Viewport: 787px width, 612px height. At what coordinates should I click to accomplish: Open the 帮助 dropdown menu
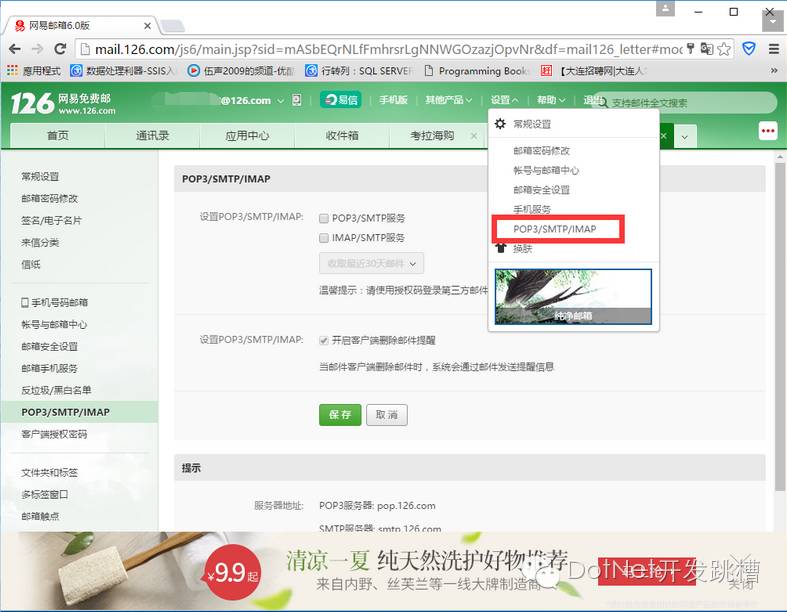[x=551, y=100]
